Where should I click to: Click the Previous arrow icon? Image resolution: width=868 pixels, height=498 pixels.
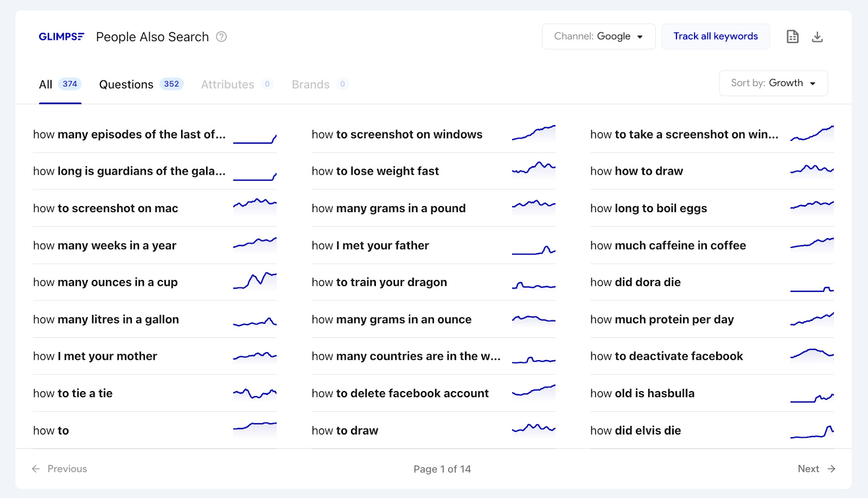click(36, 468)
